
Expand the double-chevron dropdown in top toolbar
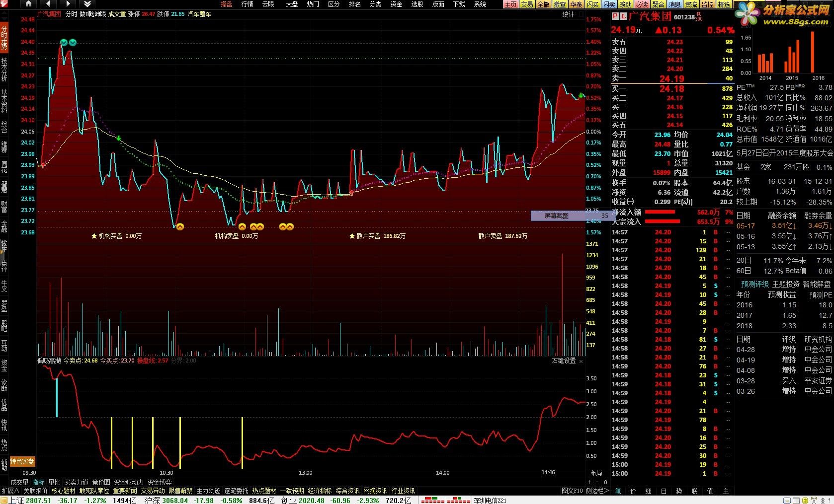click(x=87, y=3)
